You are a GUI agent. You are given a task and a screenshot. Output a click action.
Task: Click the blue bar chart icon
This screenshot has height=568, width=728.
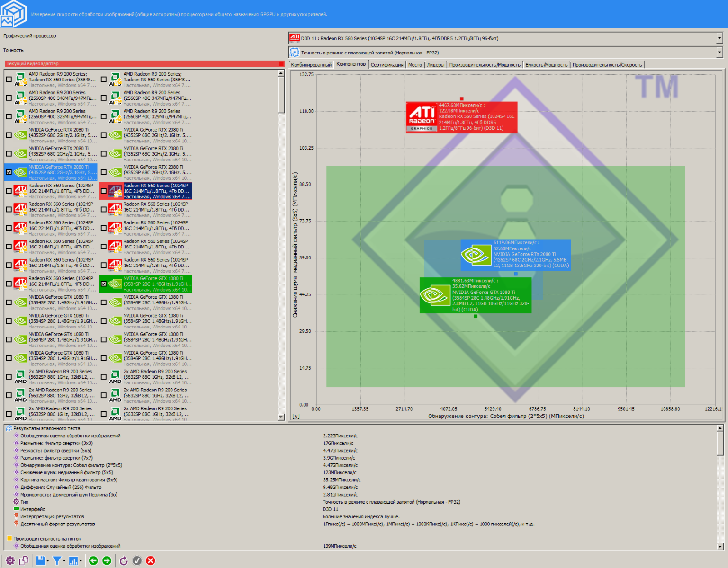coord(73,561)
